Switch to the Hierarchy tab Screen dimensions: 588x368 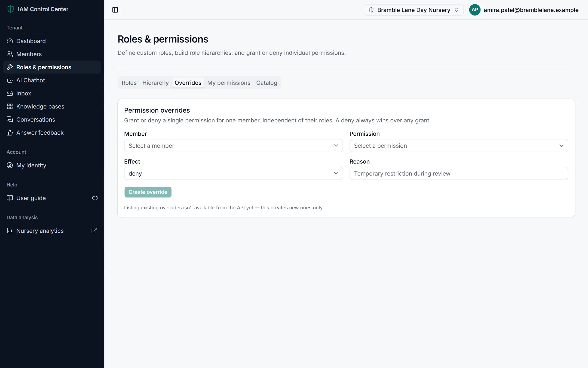click(x=155, y=83)
